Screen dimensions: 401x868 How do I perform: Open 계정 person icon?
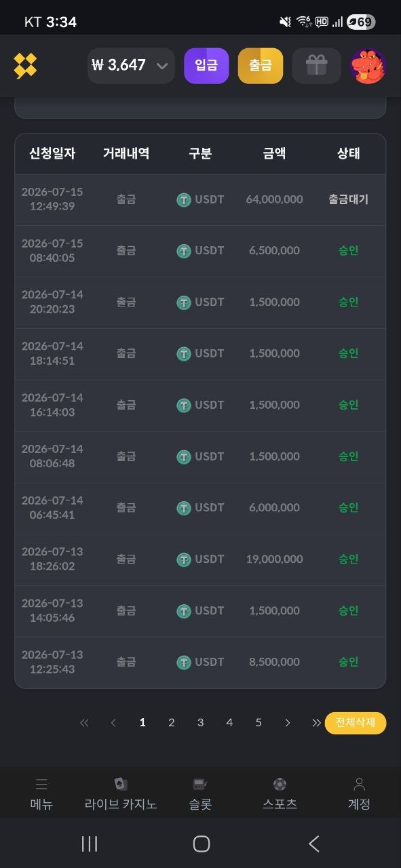click(359, 785)
